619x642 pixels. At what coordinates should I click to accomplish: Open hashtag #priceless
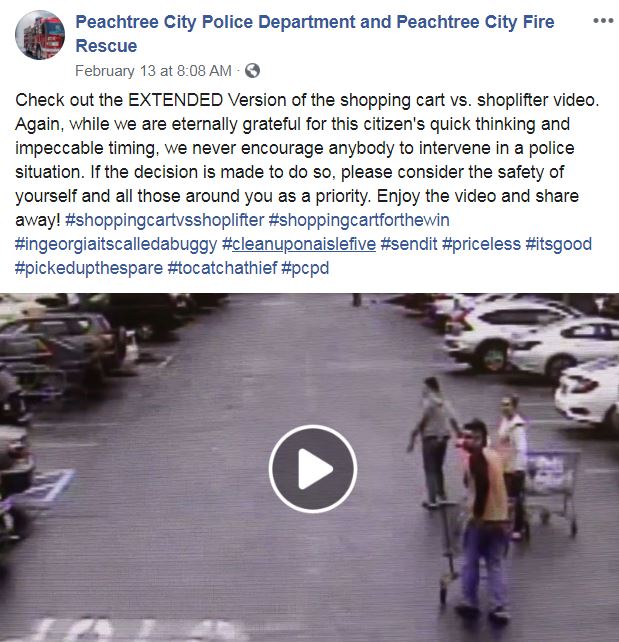click(481, 244)
